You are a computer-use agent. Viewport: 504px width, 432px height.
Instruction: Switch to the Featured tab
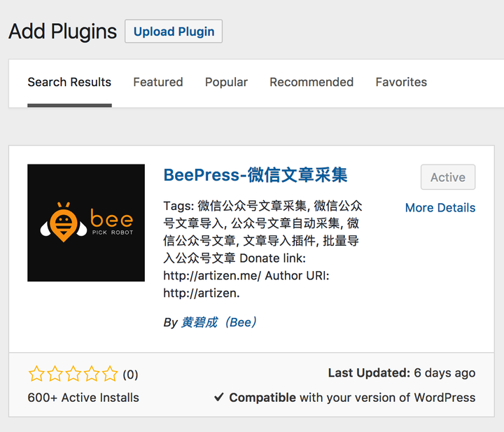[x=158, y=82]
